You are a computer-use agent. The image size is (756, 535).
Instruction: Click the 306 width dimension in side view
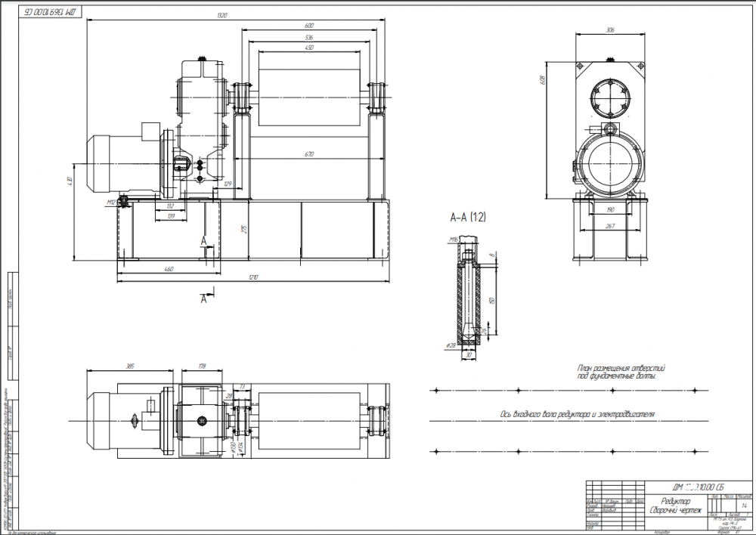coord(610,30)
